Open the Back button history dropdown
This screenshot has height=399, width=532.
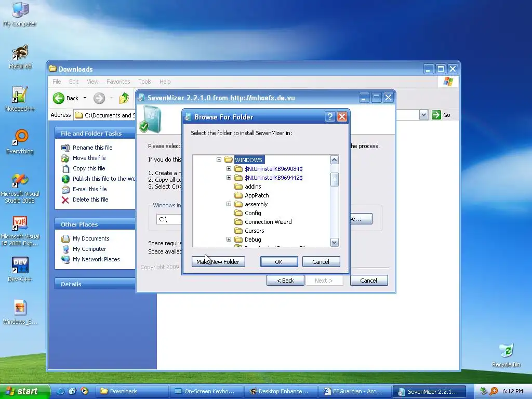point(85,98)
